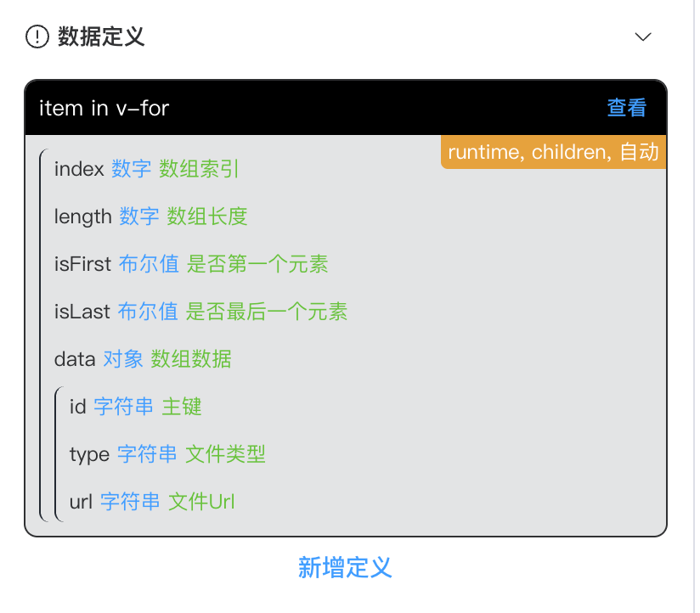Select the index 数字 数组索引 row

click(147, 169)
